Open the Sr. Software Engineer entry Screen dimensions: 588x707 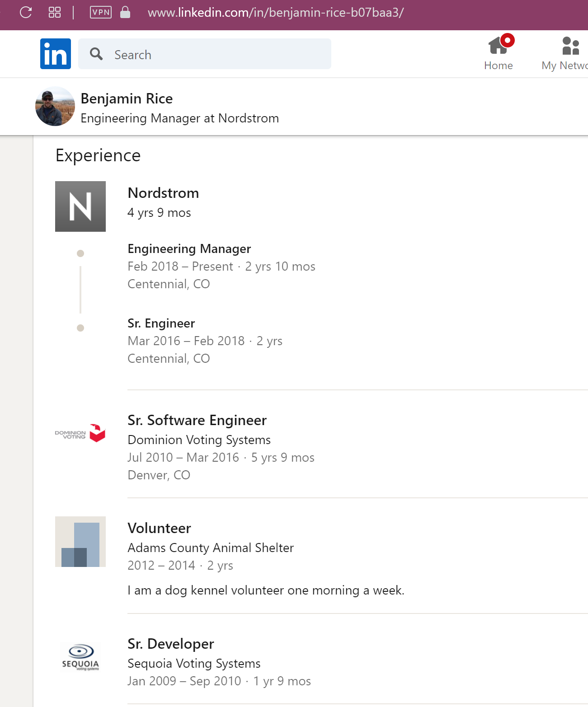tap(197, 420)
